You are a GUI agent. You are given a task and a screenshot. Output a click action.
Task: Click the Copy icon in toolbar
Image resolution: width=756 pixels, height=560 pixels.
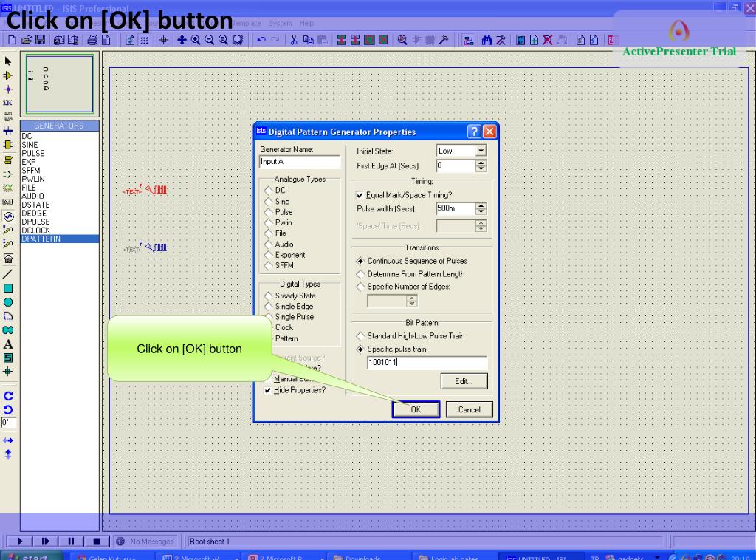pyautogui.click(x=308, y=40)
